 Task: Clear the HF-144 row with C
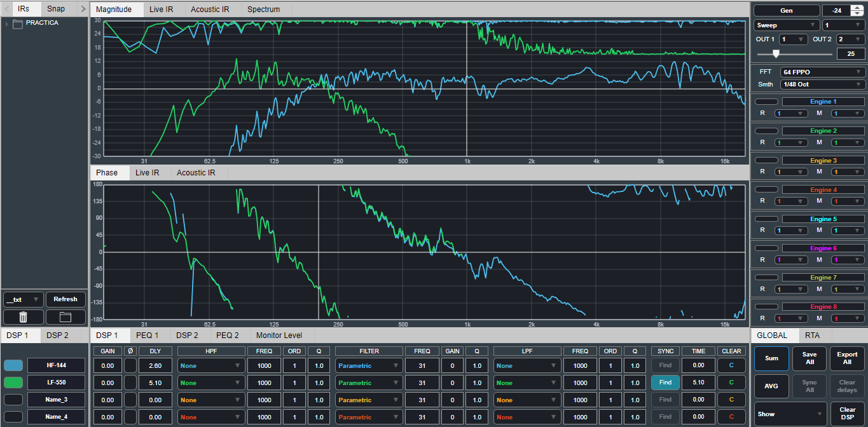[731, 365]
